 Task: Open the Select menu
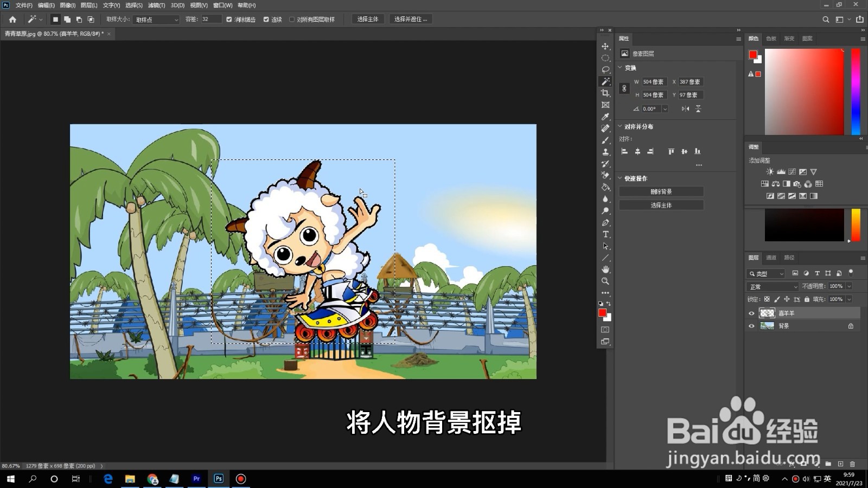point(134,5)
